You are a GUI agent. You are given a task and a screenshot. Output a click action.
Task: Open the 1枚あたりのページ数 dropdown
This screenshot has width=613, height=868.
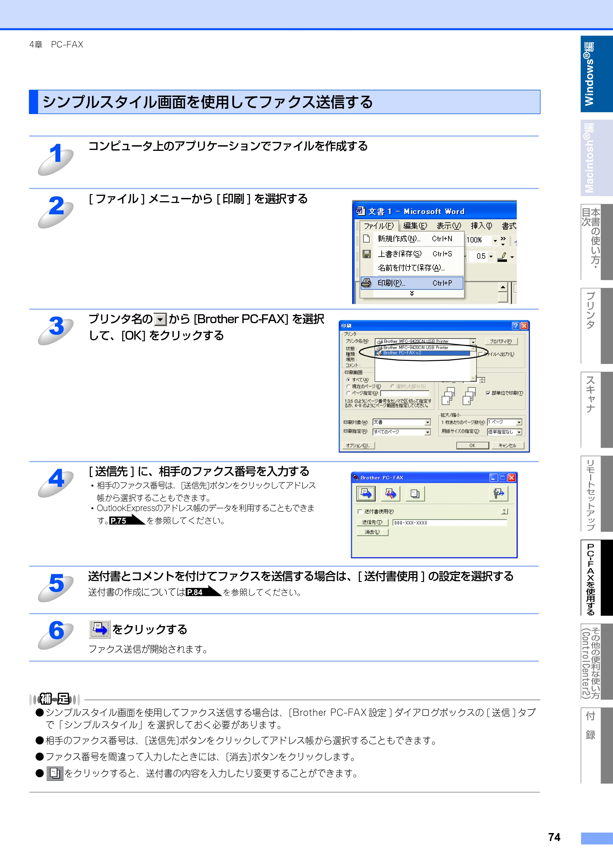coord(519,422)
